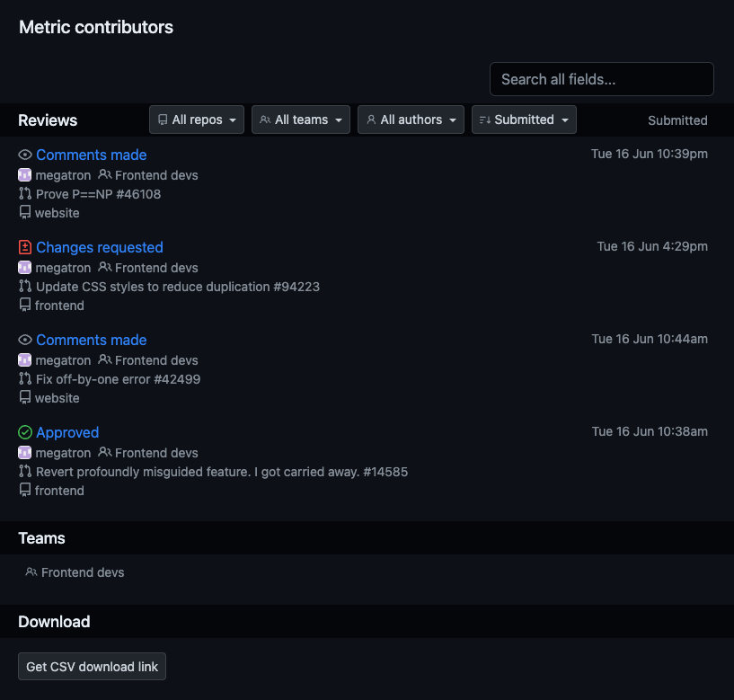Open Comments made review for Prove P==NP
734x700 pixels.
click(x=92, y=155)
